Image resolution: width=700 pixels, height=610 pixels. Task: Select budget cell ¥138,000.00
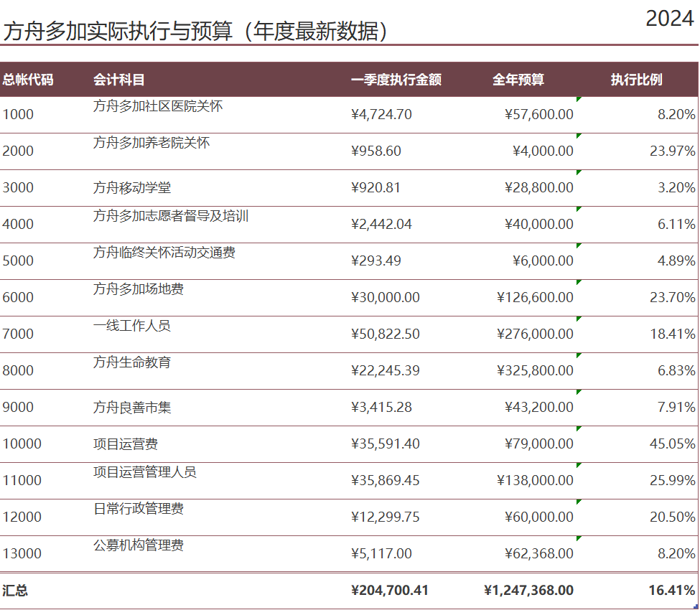(x=535, y=480)
